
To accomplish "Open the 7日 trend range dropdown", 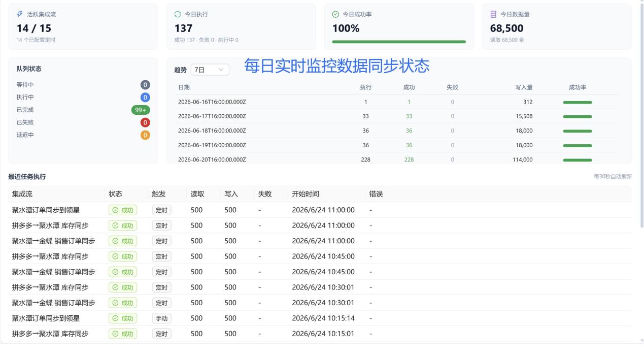I will (210, 70).
